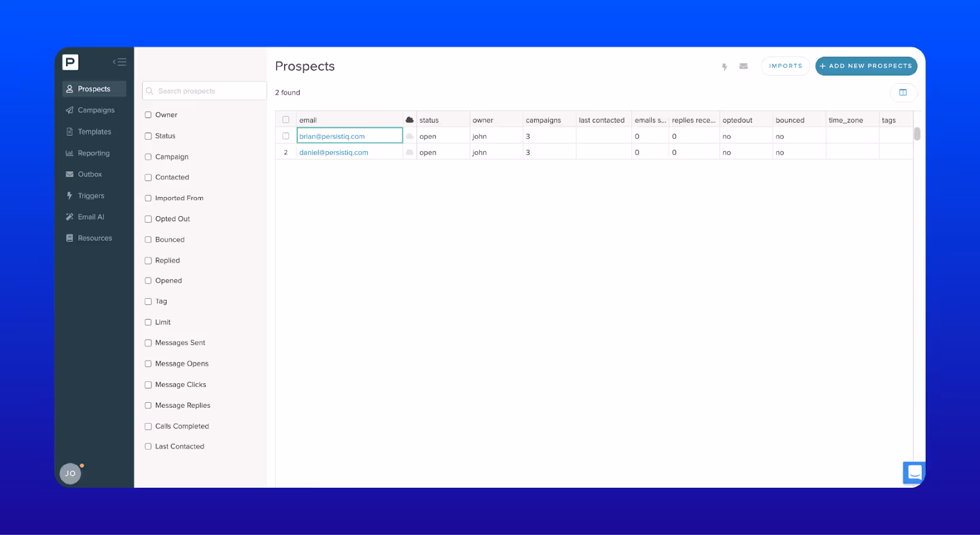Tick the Contacted filter checkbox

tap(148, 178)
